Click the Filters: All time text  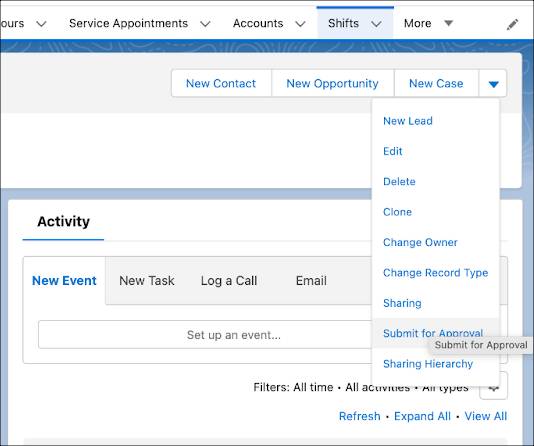(293, 387)
